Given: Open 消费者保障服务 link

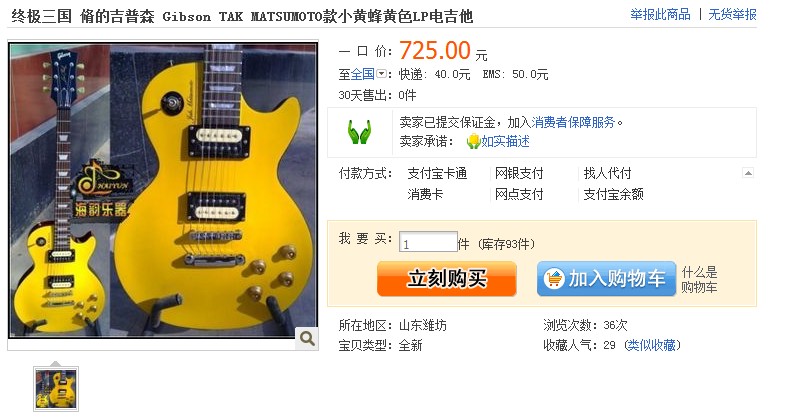Looking at the screenshot, I should (x=573, y=122).
